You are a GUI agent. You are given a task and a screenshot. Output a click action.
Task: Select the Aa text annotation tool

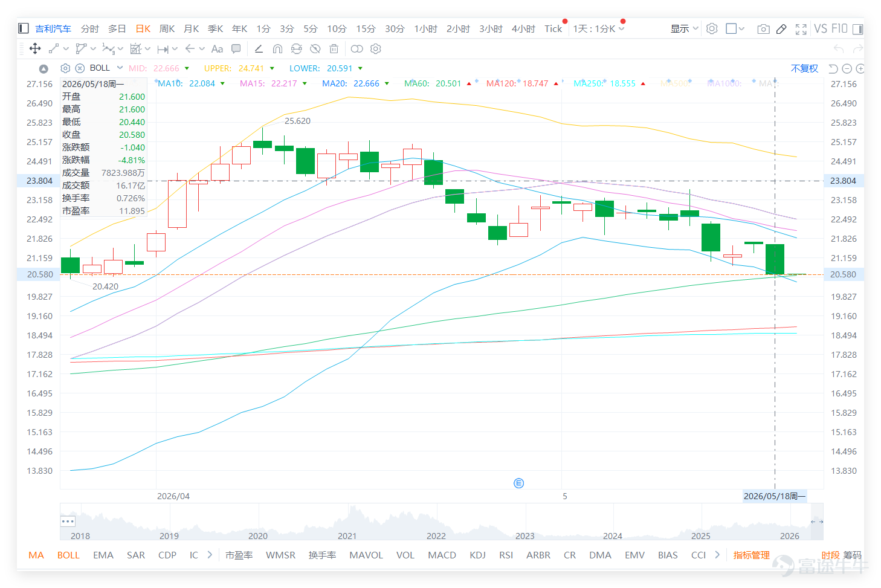(x=217, y=49)
